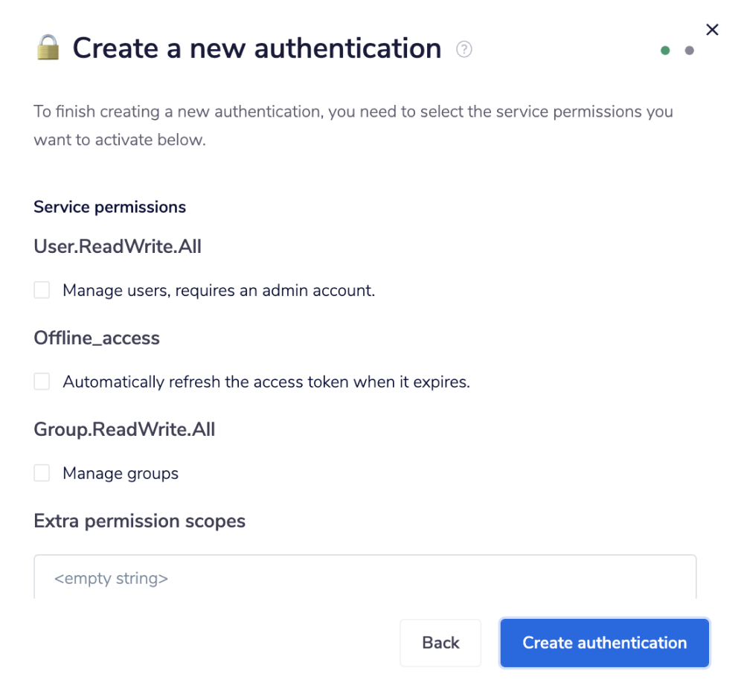Enable the Group.ReadWrite.All manage groups checkbox
This screenshot has height=700, width=744.
click(41, 472)
